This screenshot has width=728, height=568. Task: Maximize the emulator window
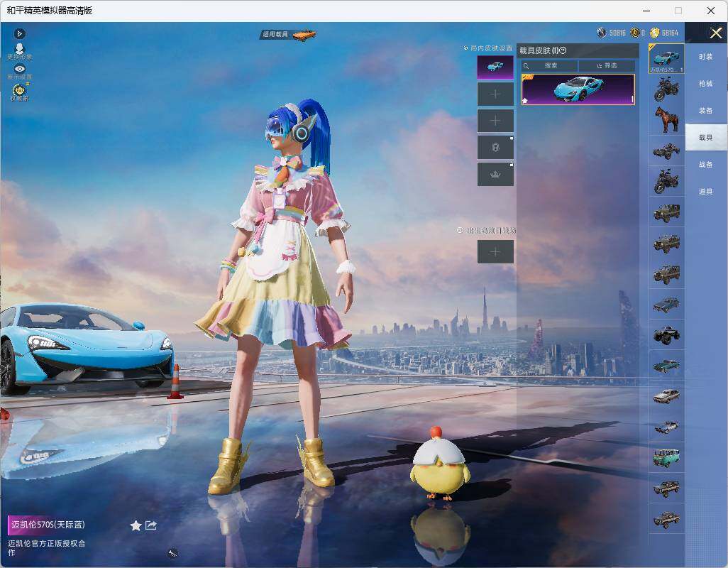click(678, 11)
